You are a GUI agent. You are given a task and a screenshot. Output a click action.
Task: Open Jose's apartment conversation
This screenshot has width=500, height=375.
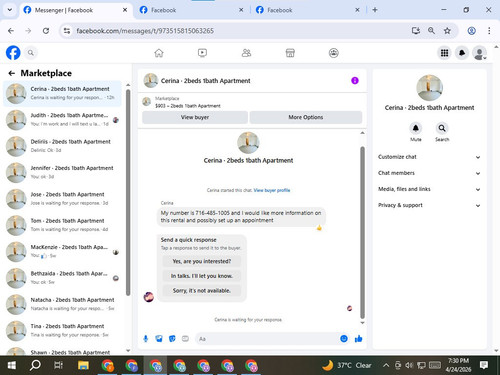63,199
